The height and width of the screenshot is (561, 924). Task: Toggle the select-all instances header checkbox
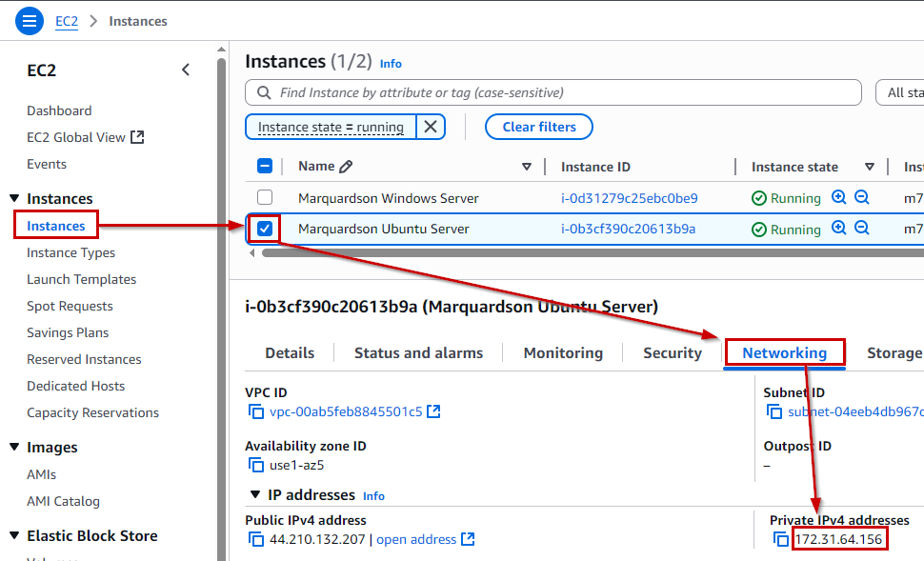pyautogui.click(x=265, y=167)
